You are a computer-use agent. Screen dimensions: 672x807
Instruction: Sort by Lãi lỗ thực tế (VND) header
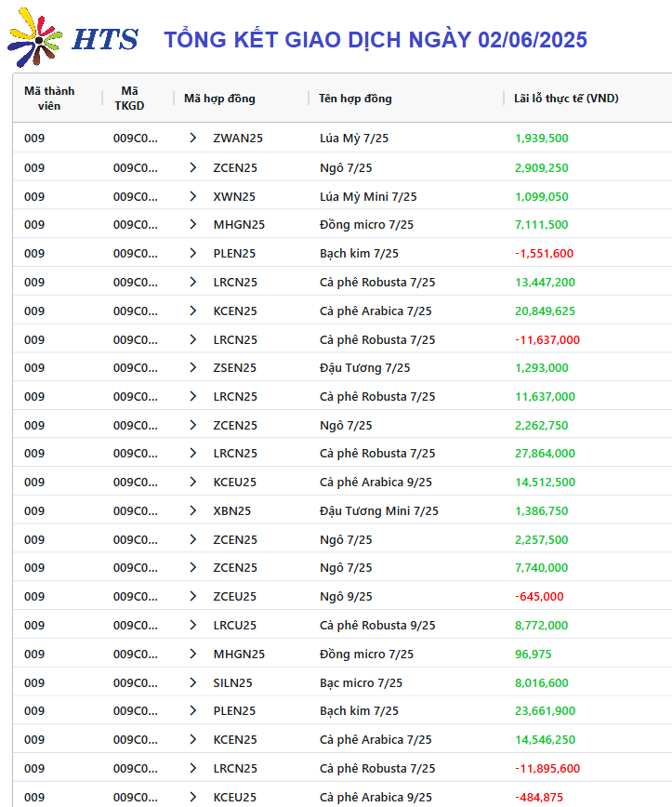[x=566, y=99]
